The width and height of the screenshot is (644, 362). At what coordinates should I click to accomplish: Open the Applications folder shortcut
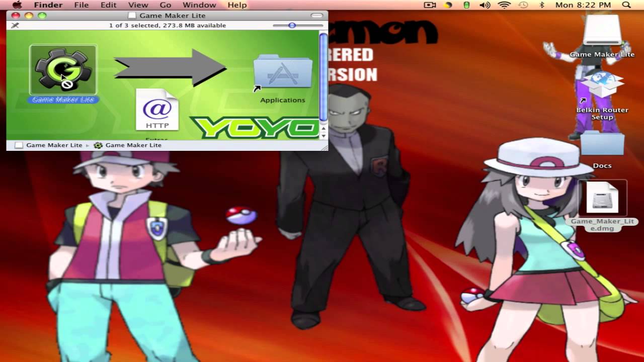coord(283,72)
